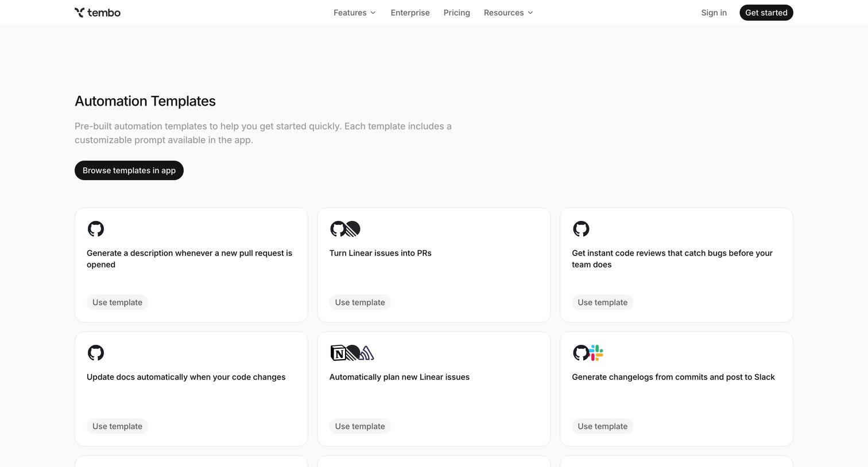Image resolution: width=868 pixels, height=467 pixels.
Task: Expand the Resources dropdown menu
Action: pos(509,13)
